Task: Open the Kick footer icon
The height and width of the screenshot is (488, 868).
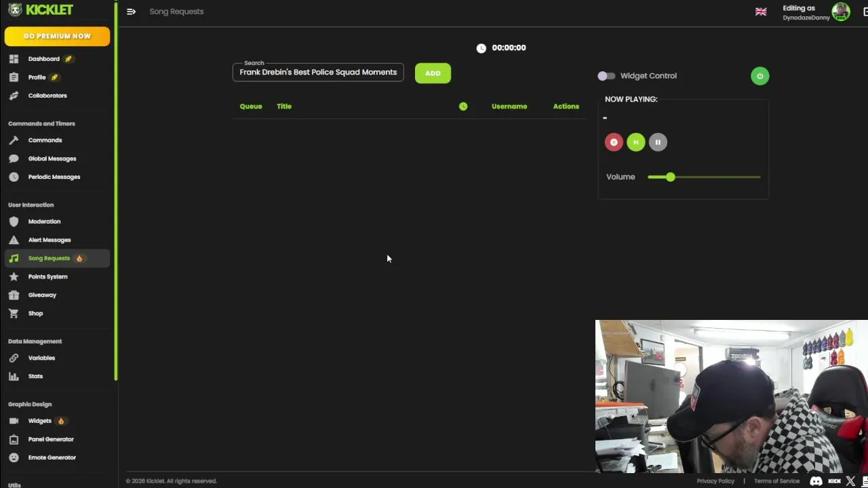Action: coord(835,481)
